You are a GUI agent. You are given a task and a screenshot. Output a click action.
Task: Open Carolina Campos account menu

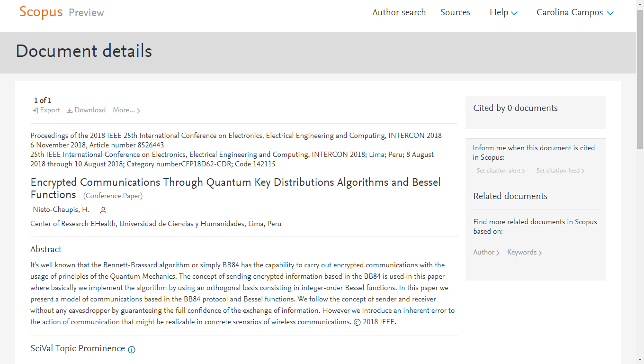[x=575, y=13]
